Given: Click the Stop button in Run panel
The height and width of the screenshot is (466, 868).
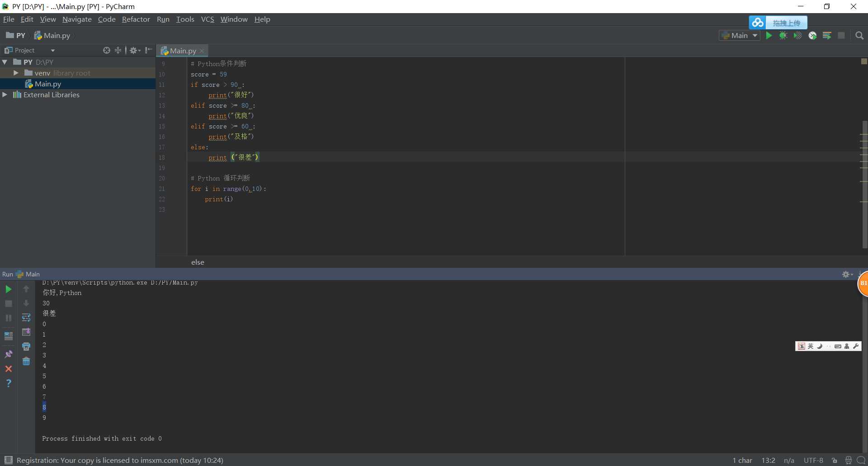Looking at the screenshot, I should click(x=8, y=304).
